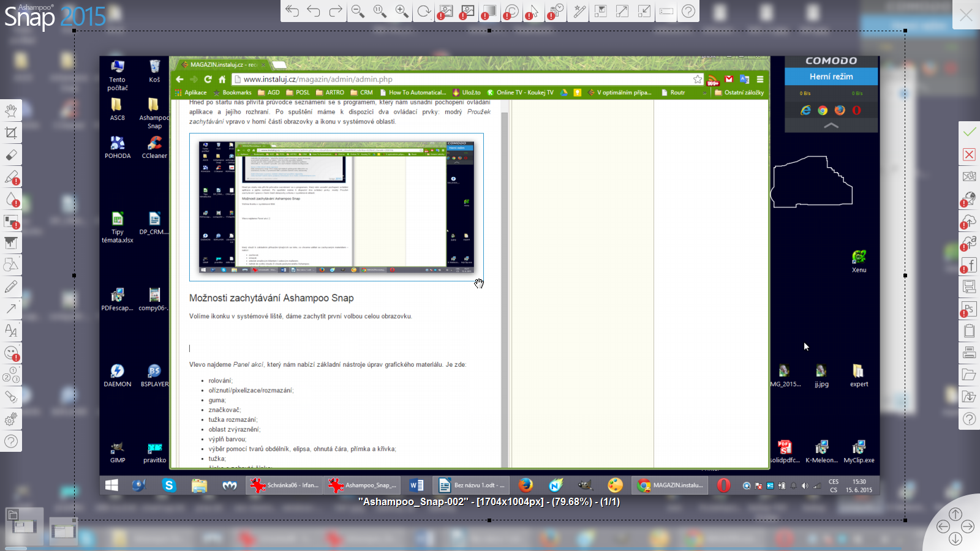The image size is (980, 551).
Task: Export the capture to Photoshop
Action: pos(969,309)
